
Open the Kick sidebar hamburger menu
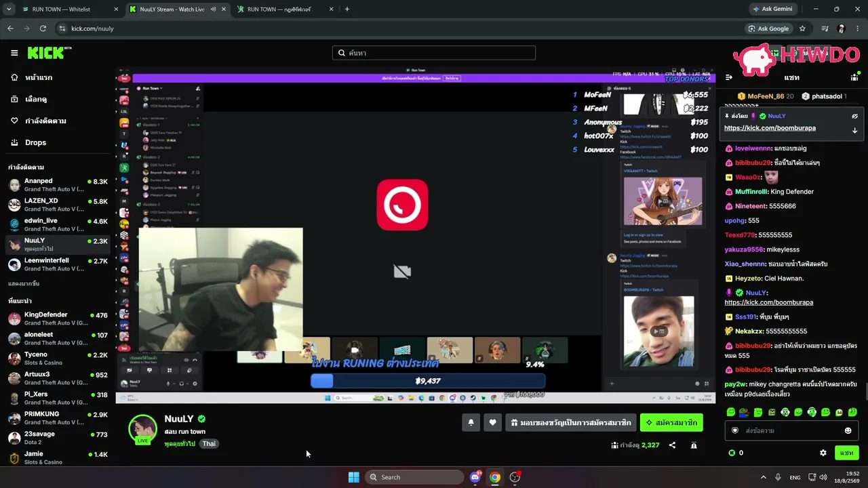14,53
